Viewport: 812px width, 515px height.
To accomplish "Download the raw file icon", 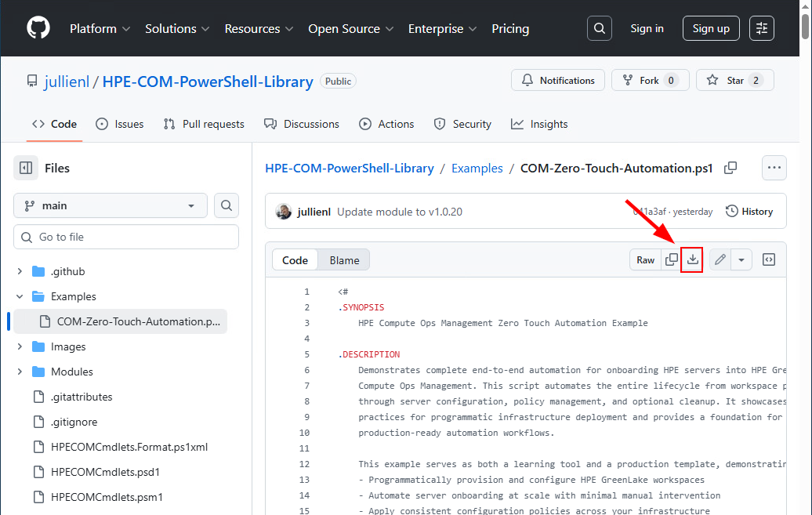I will (x=692, y=260).
